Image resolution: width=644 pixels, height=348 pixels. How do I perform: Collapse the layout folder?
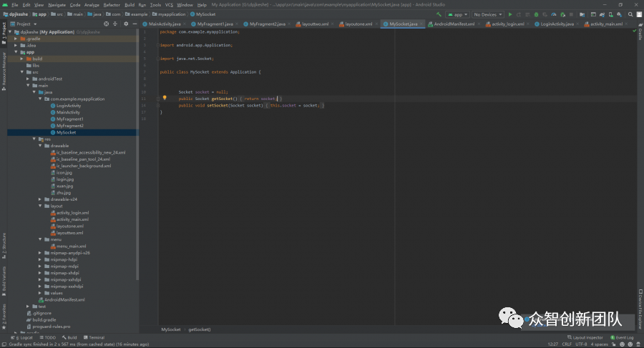click(40, 206)
